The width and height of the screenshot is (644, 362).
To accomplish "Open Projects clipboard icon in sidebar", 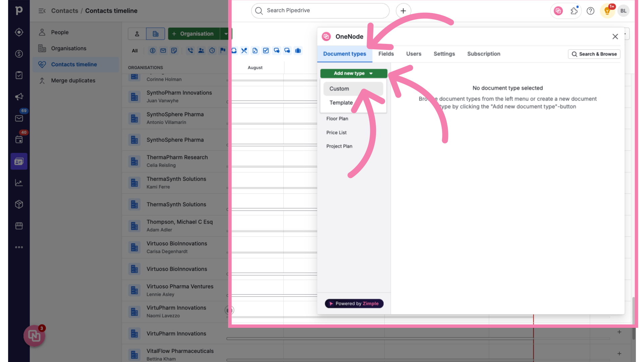I will [x=19, y=75].
